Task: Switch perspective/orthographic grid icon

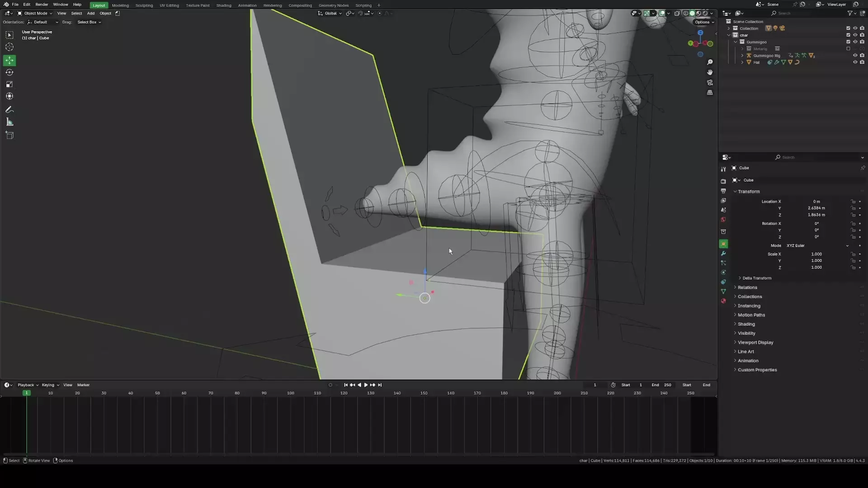Action: (710, 92)
